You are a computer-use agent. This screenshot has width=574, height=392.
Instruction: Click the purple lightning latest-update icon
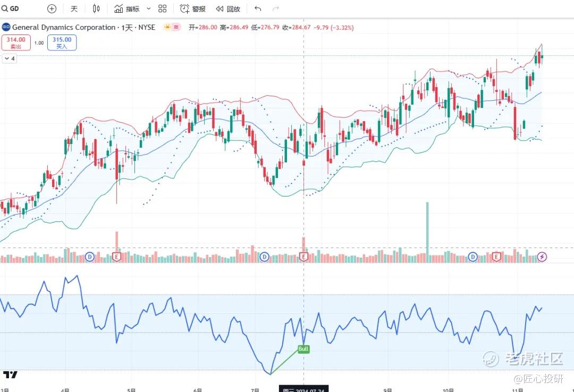(542, 257)
